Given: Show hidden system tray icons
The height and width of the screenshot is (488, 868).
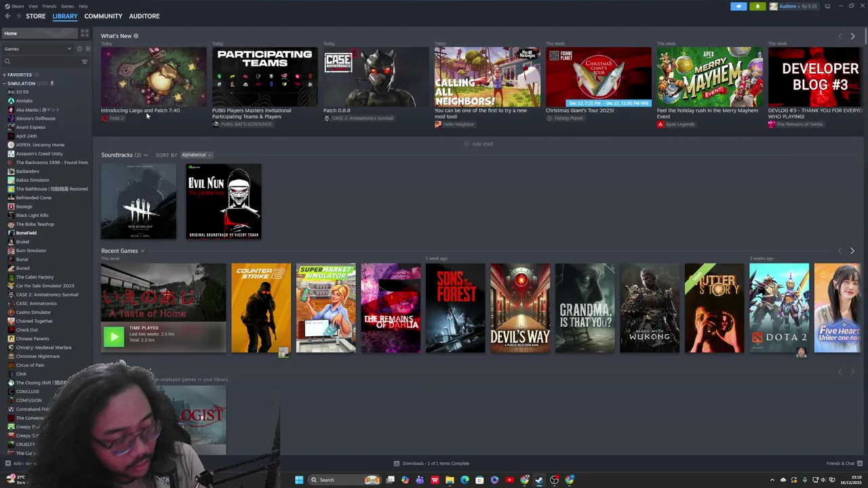Looking at the screenshot, I should click(x=772, y=480).
